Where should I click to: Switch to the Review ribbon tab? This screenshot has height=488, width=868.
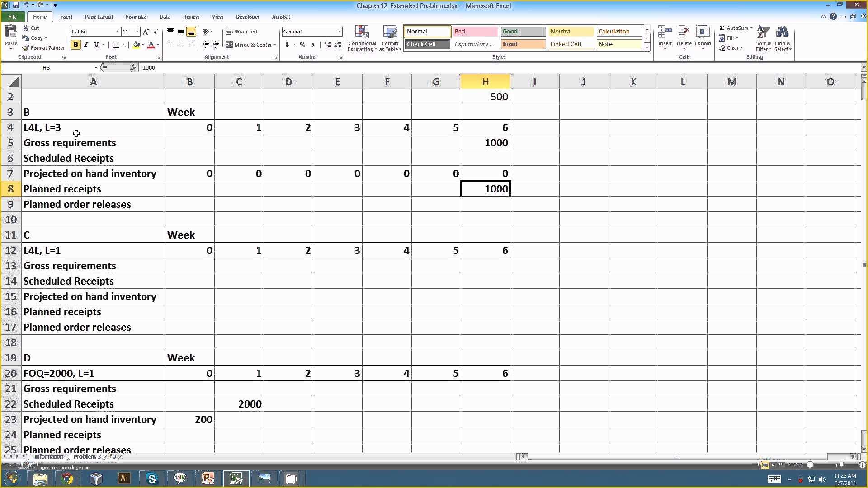click(190, 16)
